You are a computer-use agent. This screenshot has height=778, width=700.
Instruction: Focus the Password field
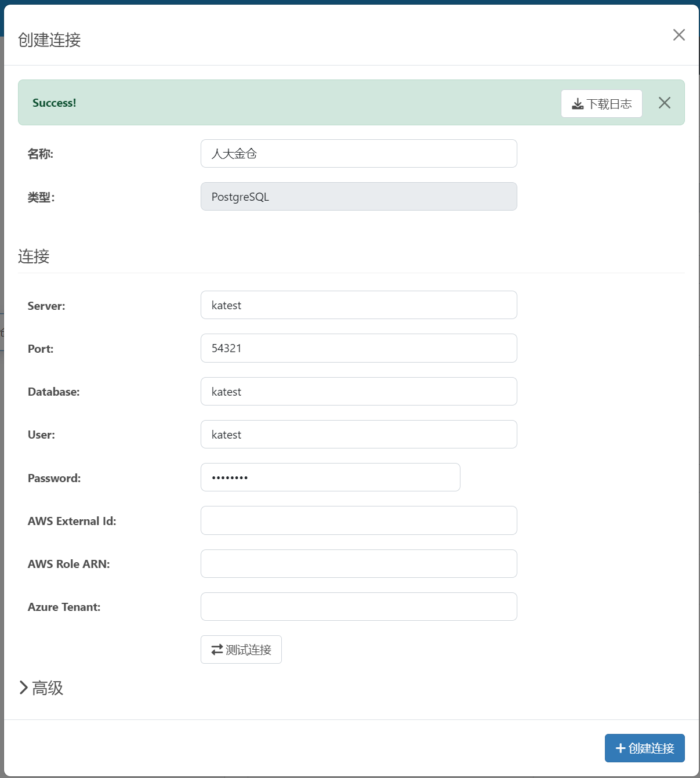331,477
